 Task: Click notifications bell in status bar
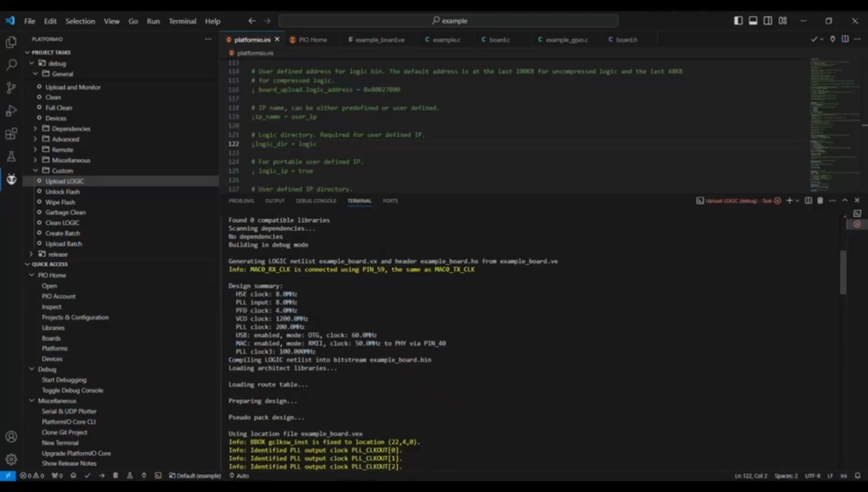858,476
